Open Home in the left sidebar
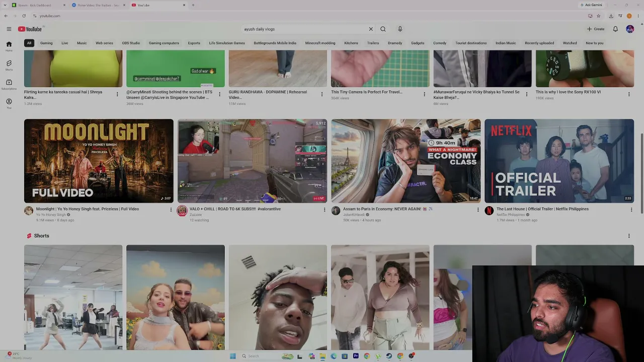 click(x=9, y=46)
